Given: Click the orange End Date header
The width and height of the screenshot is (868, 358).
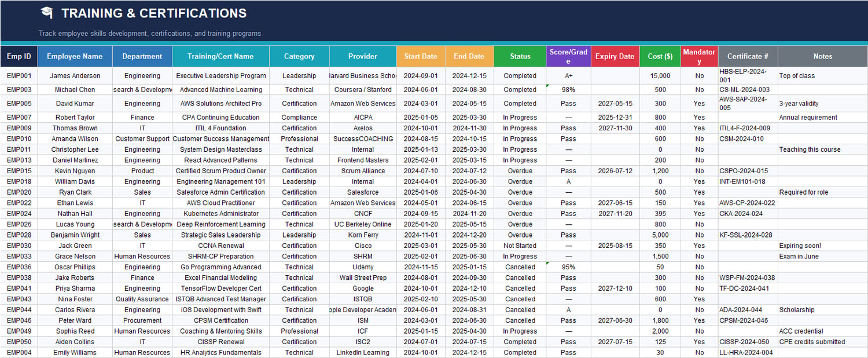Looking at the screenshot, I should tap(469, 56).
